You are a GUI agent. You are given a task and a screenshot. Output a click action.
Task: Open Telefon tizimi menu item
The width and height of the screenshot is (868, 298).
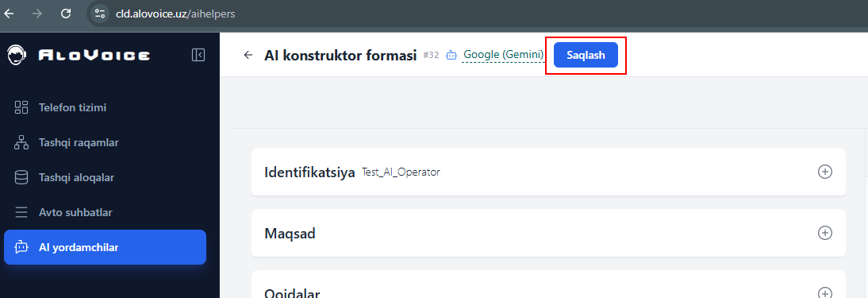click(106, 107)
